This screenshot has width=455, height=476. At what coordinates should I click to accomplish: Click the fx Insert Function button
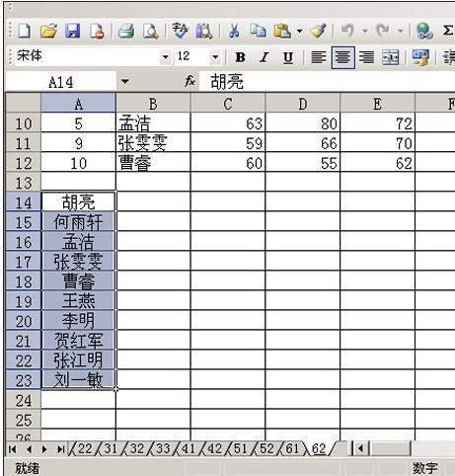click(190, 81)
